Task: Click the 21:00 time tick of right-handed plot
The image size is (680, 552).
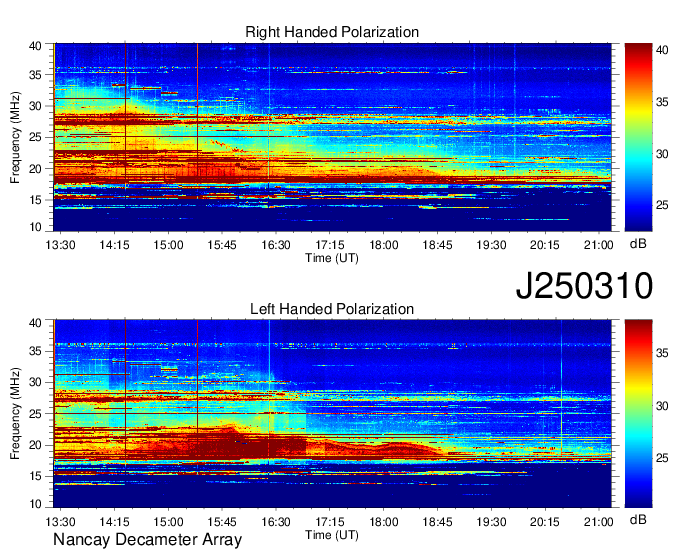Action: (598, 245)
